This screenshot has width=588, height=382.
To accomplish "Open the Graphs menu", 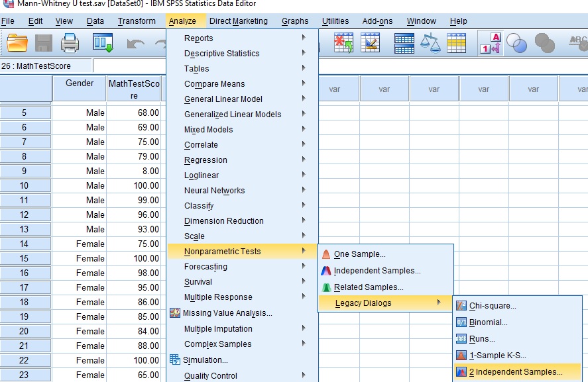I will [x=295, y=21].
